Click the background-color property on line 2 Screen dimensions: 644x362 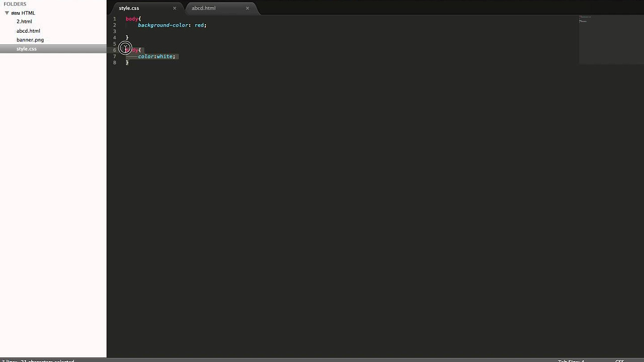point(163,25)
